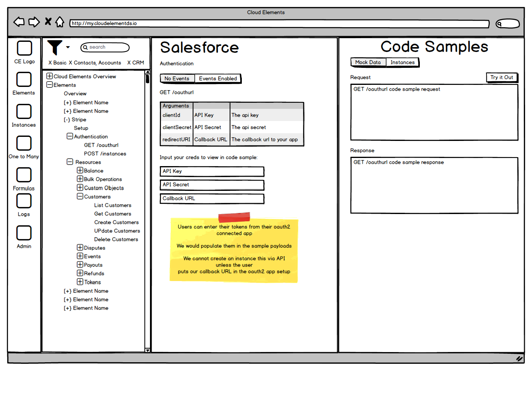Select the Events Enabled toggle
The height and width of the screenshot is (411, 532).
click(218, 79)
